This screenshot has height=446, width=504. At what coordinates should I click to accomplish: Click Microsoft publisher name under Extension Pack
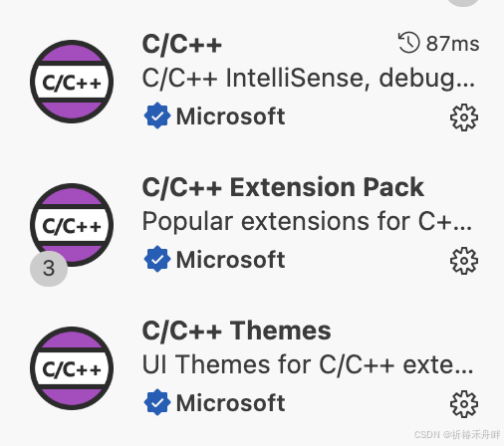[230, 260]
